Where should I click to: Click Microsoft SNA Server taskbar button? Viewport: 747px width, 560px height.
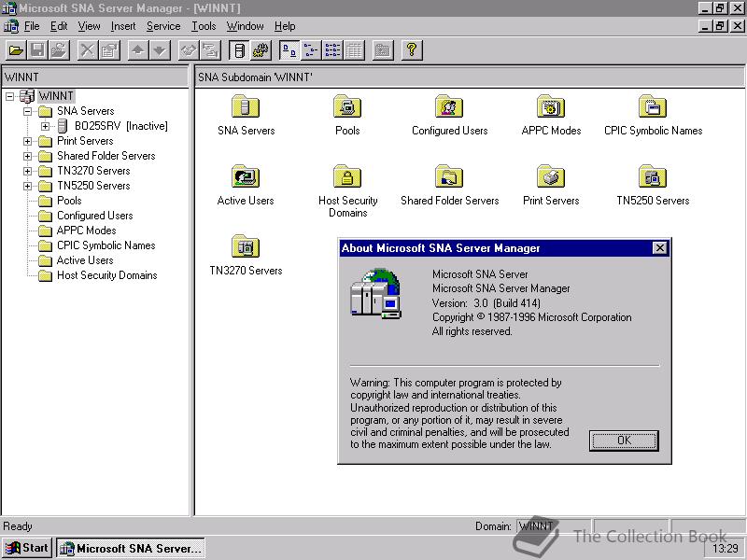131,548
